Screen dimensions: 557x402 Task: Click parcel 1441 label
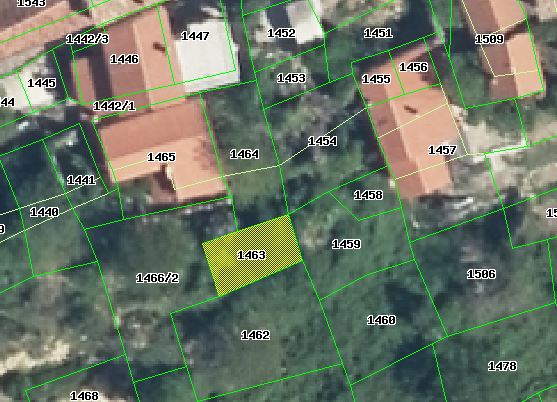pos(81,180)
